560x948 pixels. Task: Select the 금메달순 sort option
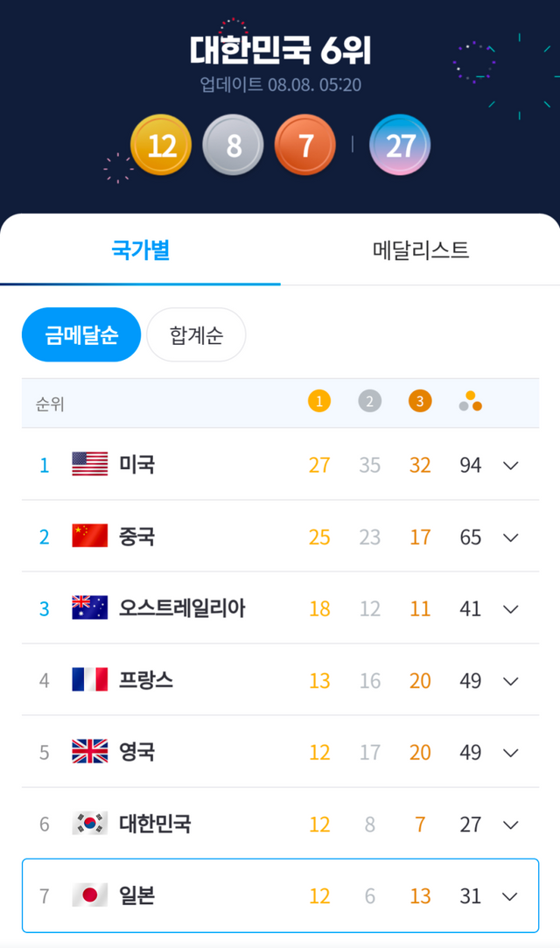tap(81, 334)
